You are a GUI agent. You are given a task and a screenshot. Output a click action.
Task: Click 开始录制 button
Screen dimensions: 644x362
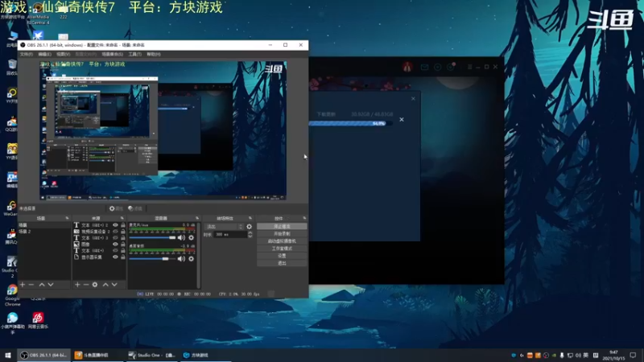282,234
